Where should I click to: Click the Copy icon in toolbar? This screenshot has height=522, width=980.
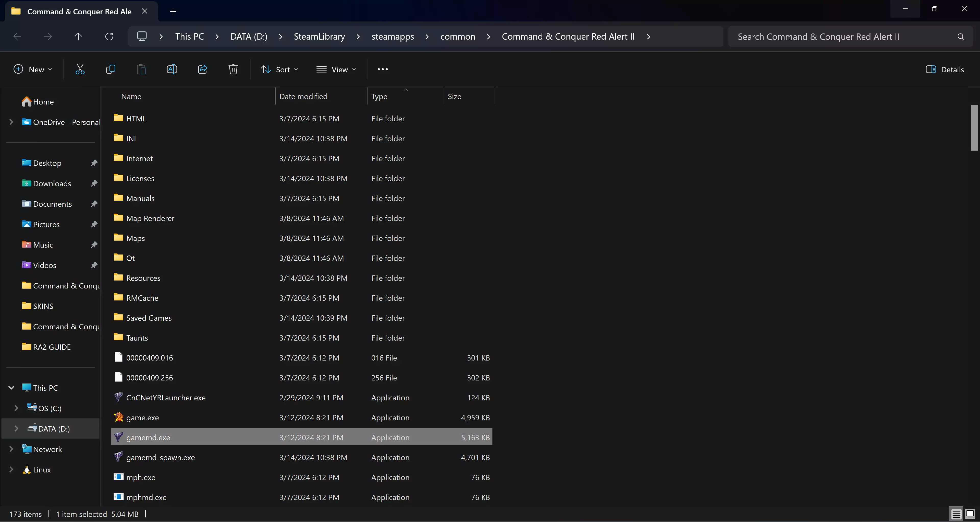tap(111, 69)
